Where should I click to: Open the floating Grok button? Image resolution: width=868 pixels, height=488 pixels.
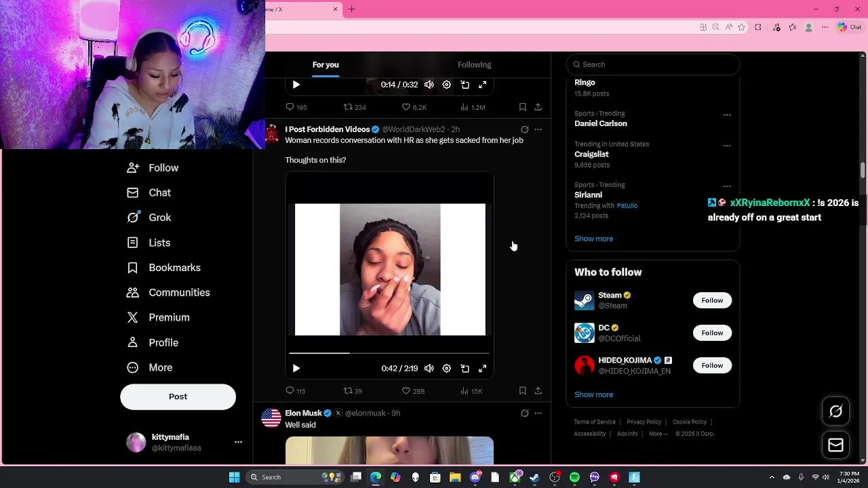(x=835, y=411)
